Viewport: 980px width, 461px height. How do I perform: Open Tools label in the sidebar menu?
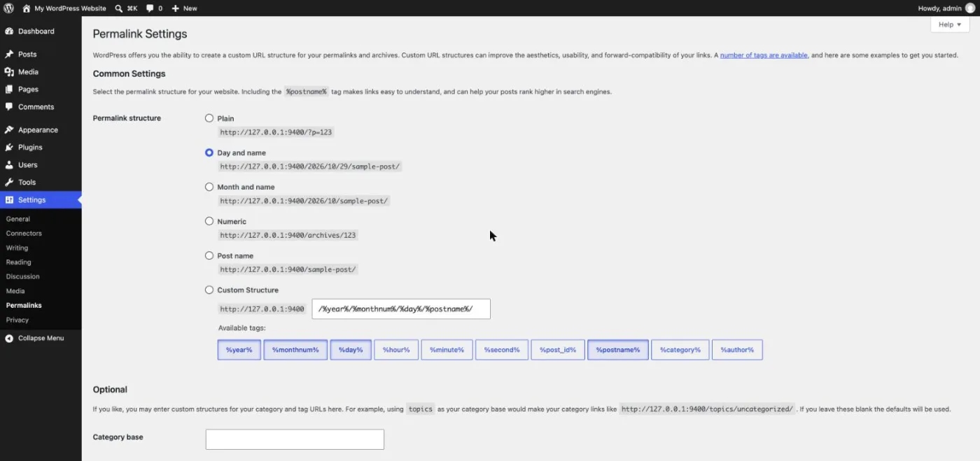click(27, 183)
